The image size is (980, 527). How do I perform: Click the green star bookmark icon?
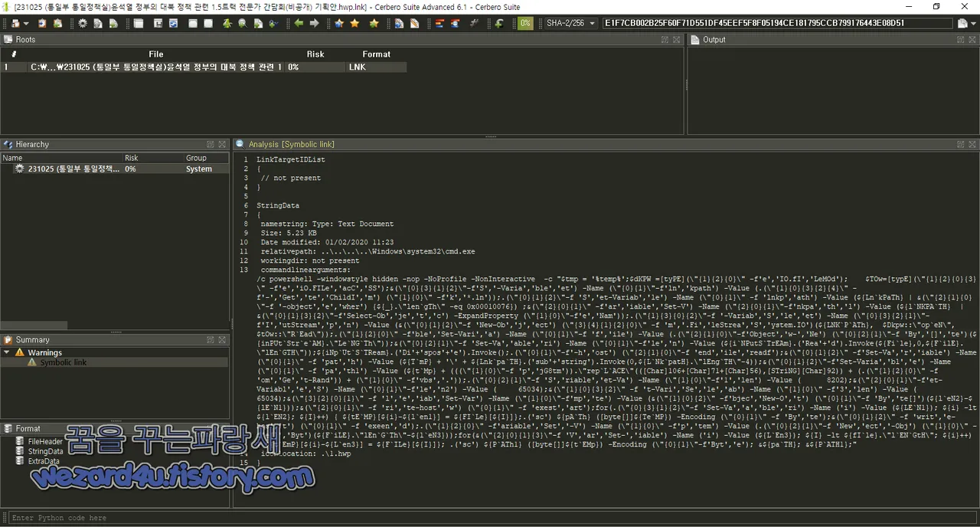[374, 23]
